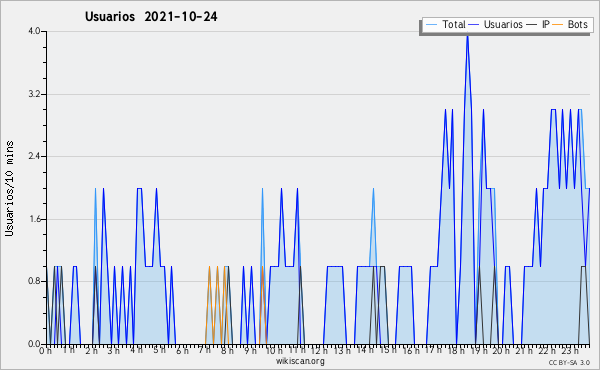Click the highest peak at value 4.0
The image size is (600, 370).
click(x=467, y=35)
